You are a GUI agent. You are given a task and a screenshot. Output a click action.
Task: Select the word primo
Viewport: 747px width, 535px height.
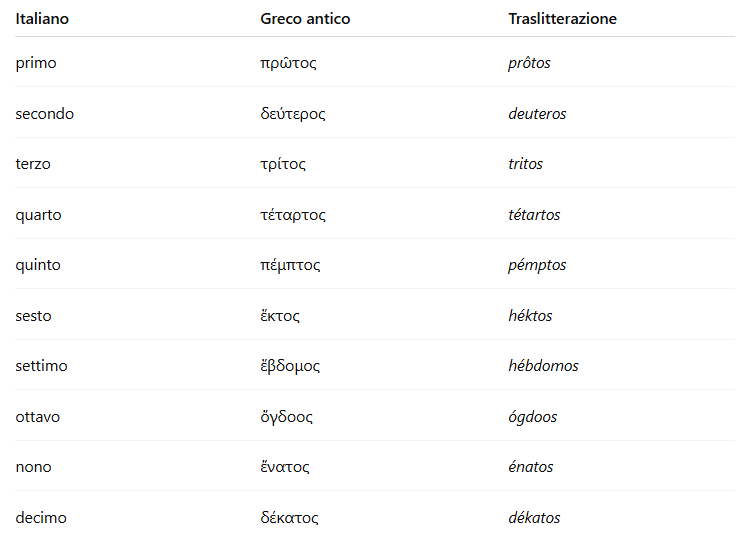pyautogui.click(x=36, y=63)
